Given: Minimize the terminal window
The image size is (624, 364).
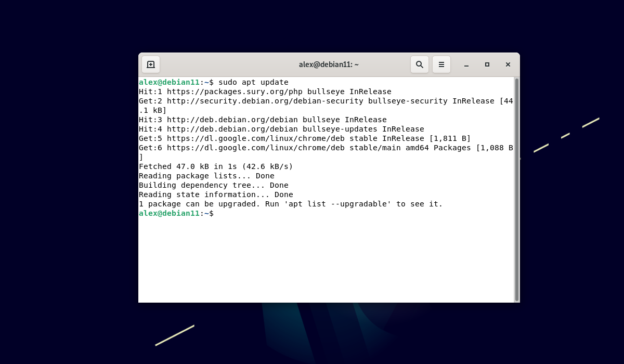Looking at the screenshot, I should [x=466, y=64].
